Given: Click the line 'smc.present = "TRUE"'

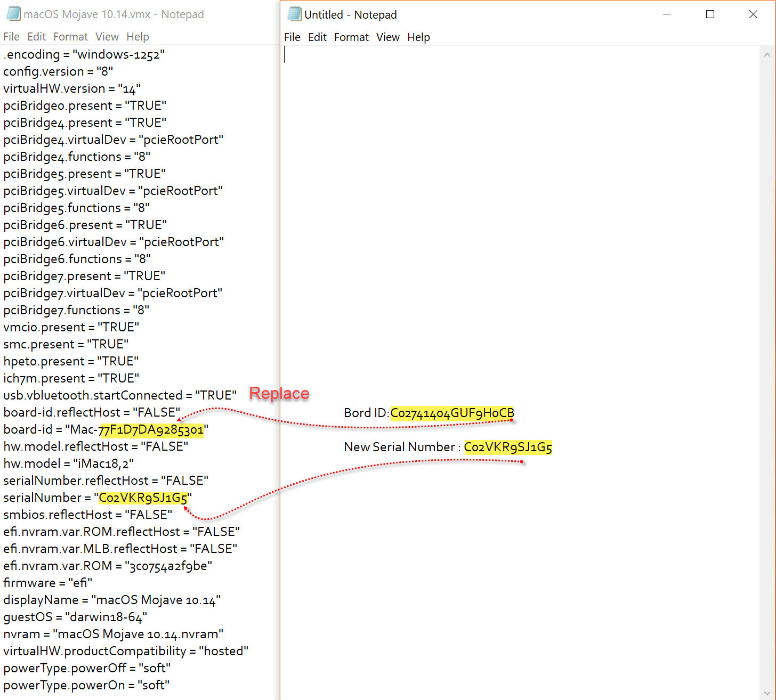Looking at the screenshot, I should [x=66, y=344].
